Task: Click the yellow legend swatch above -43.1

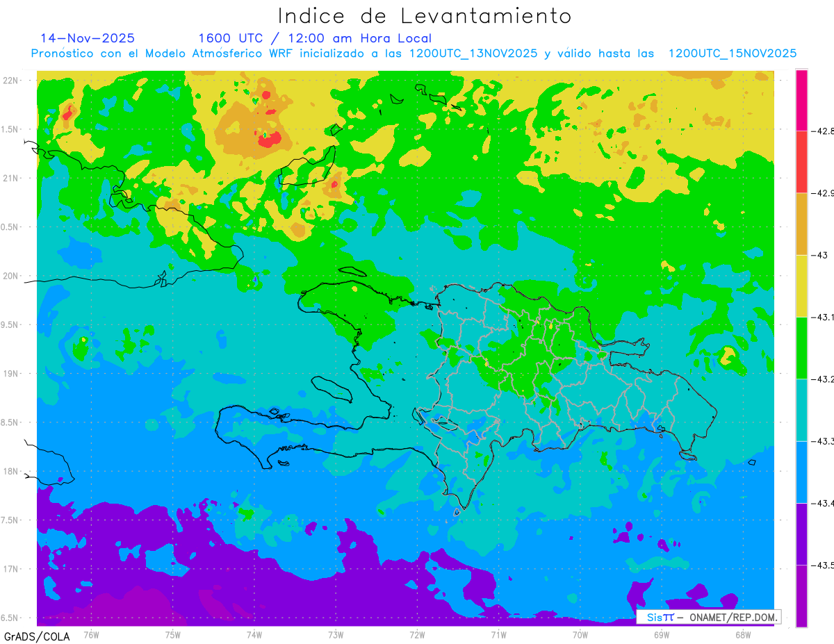Action: tap(801, 286)
